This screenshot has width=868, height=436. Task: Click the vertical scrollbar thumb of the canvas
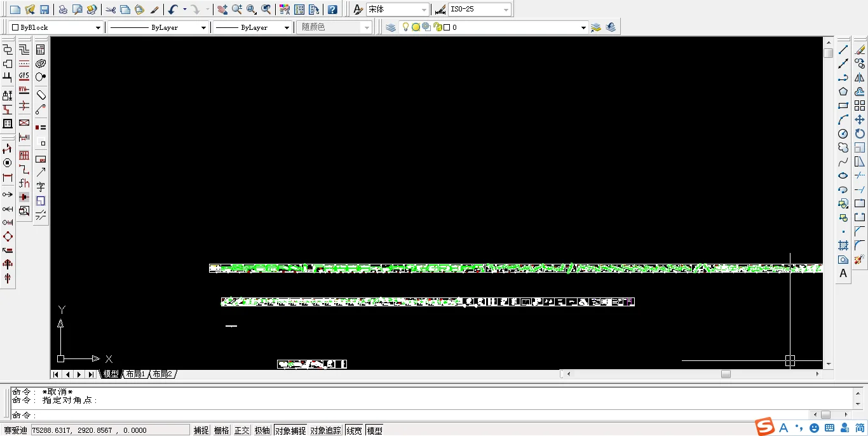pyautogui.click(x=829, y=53)
